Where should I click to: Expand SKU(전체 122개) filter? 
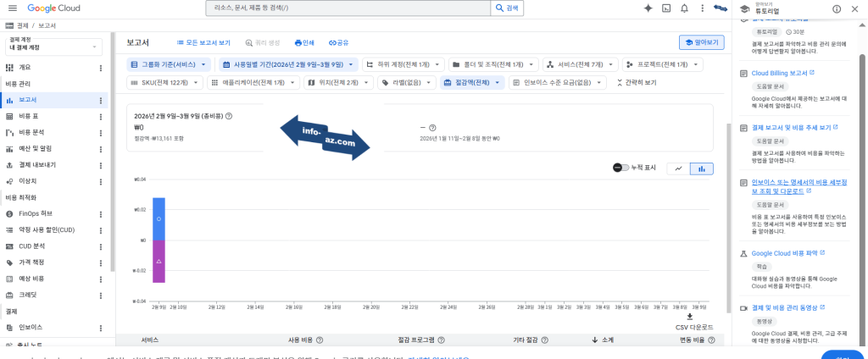[x=164, y=83]
